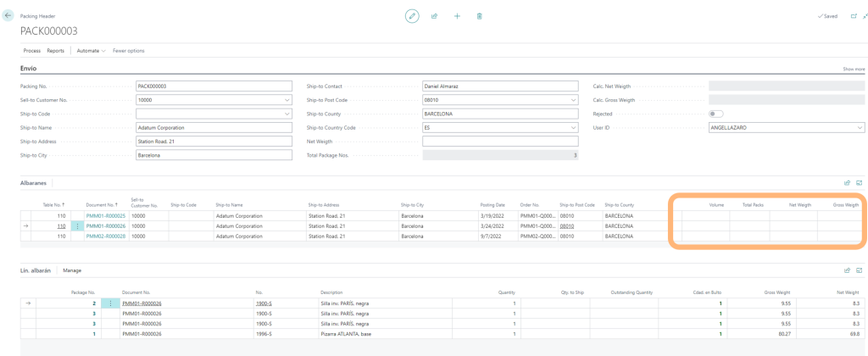Click the Net Weigth input field

[500, 142]
